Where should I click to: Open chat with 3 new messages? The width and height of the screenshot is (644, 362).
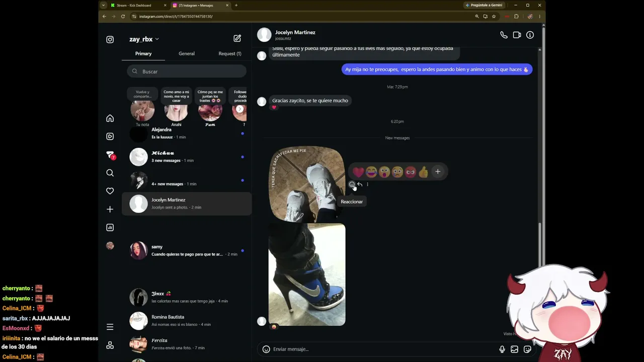187,157
